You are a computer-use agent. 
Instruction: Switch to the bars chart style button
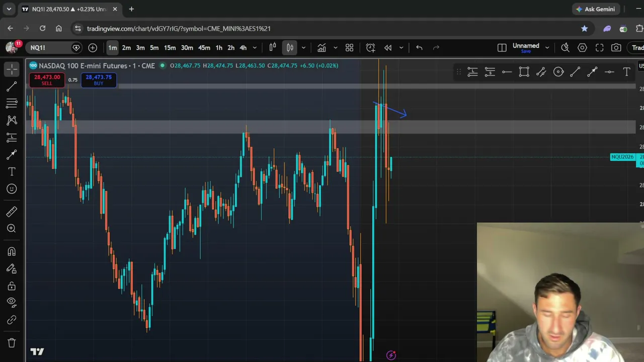tap(273, 48)
